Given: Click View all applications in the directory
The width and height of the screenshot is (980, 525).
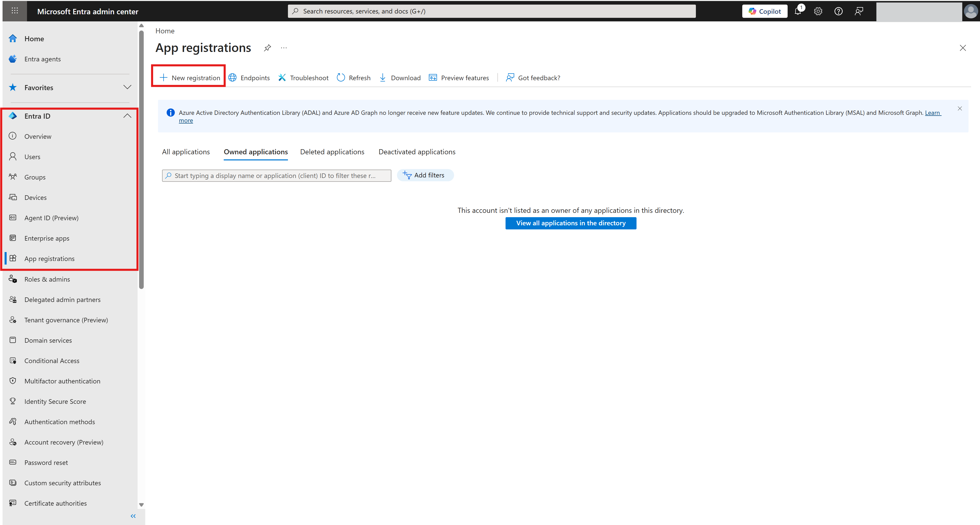Looking at the screenshot, I should click(x=571, y=223).
